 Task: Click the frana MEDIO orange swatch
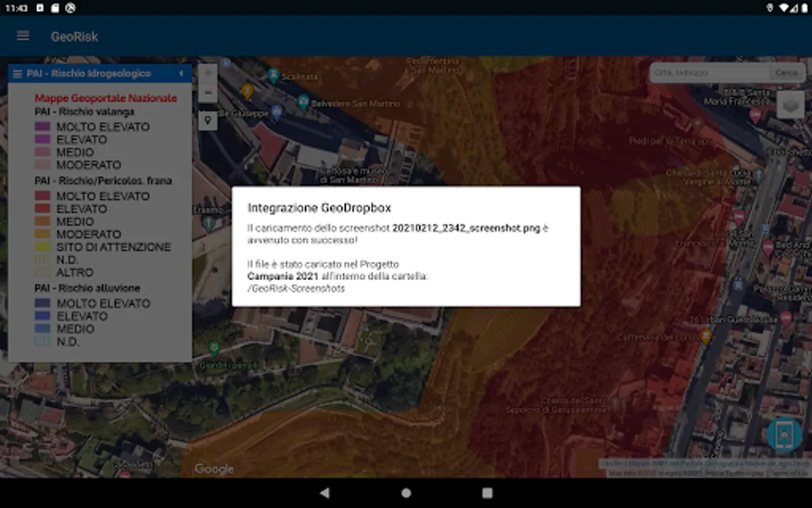[x=43, y=221]
